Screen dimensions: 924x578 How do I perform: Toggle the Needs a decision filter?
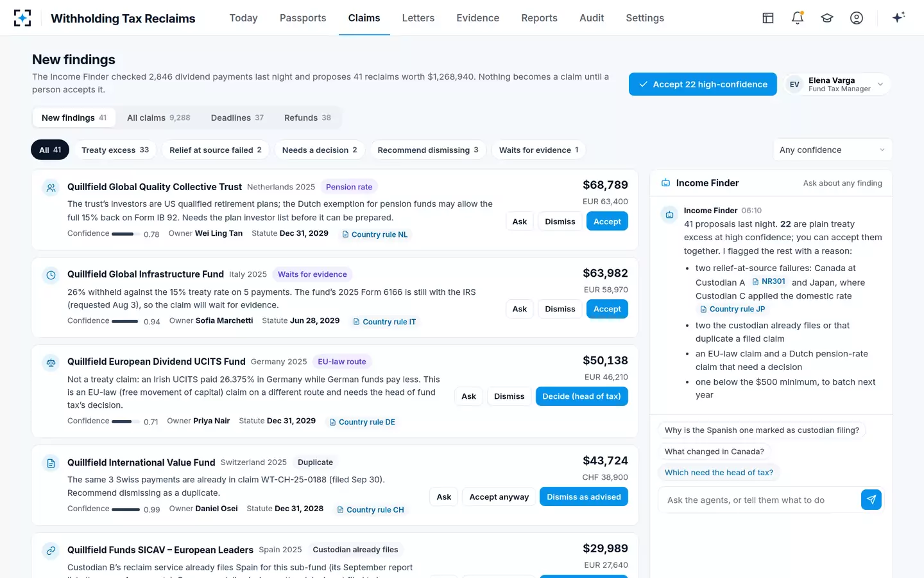point(320,150)
